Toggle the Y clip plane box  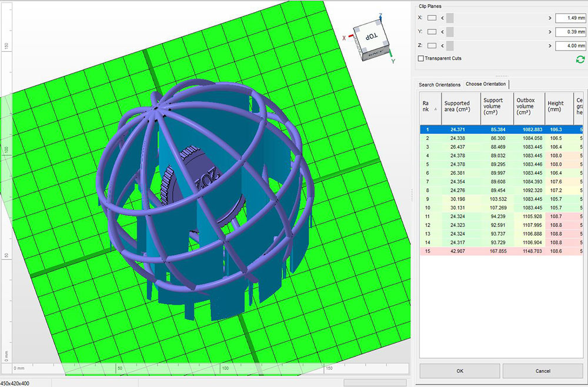(432, 32)
